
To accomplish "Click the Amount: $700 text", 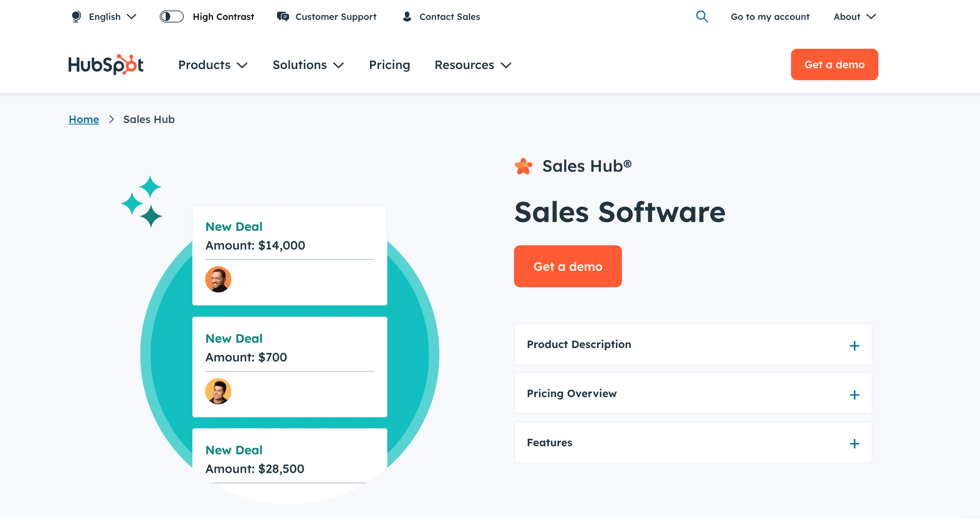I will point(246,357).
